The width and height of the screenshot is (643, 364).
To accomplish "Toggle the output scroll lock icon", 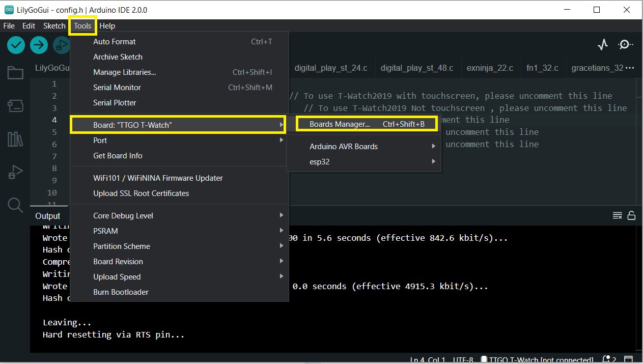I will [x=631, y=215].
